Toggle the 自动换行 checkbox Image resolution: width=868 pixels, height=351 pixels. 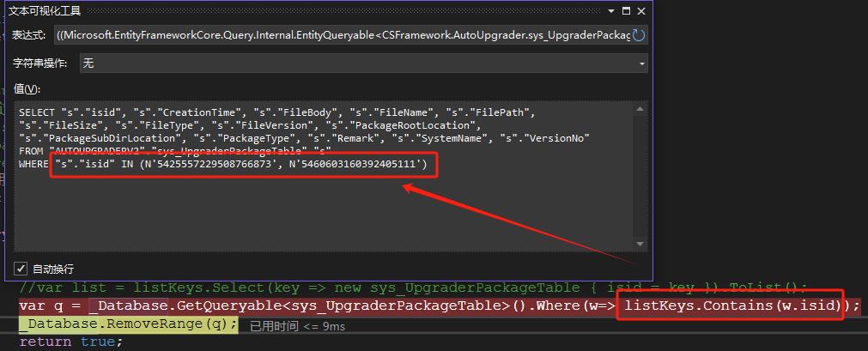(x=21, y=268)
